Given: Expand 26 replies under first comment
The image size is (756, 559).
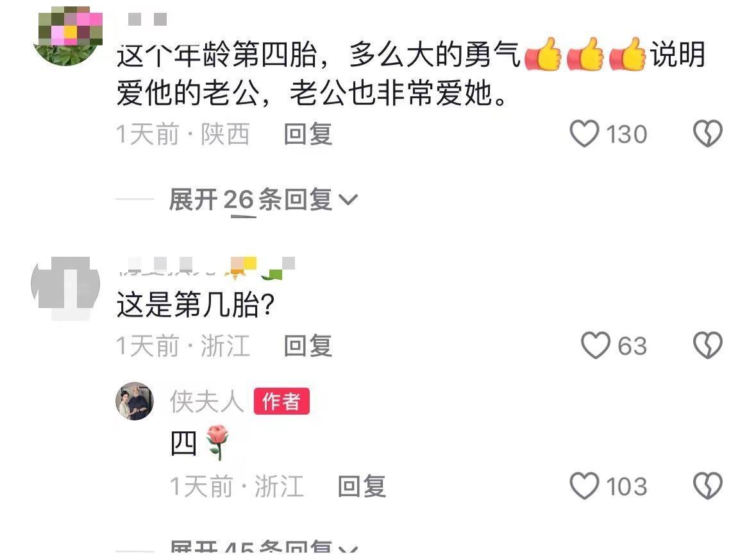Looking at the screenshot, I should (x=263, y=200).
